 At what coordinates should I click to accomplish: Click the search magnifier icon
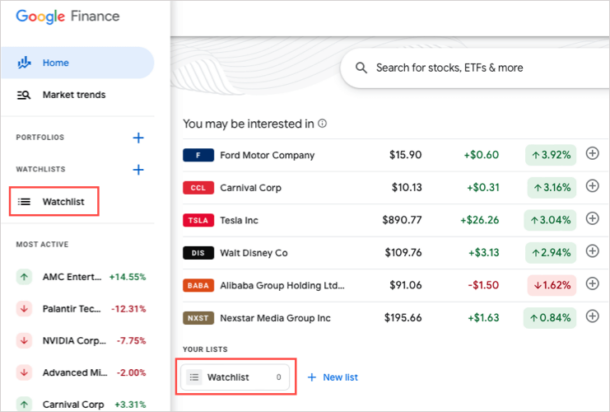pyautogui.click(x=361, y=68)
